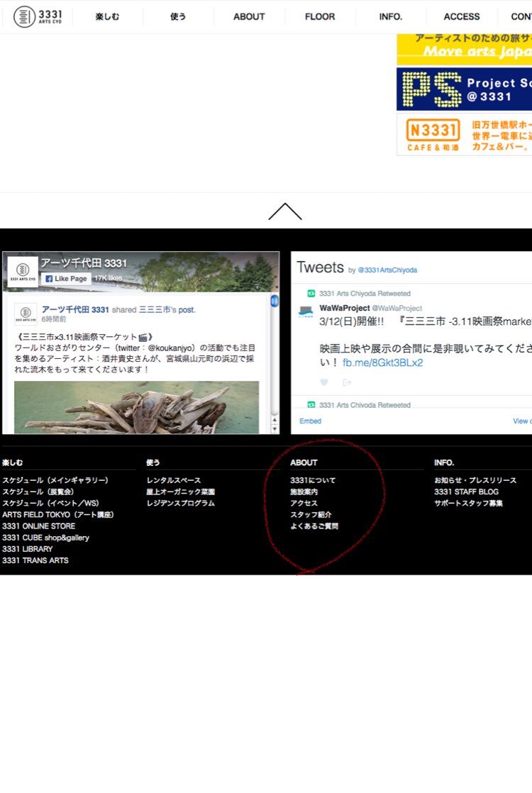The image size is (532, 793).
Task: Click the 17K likes count
Action: pyautogui.click(x=109, y=278)
